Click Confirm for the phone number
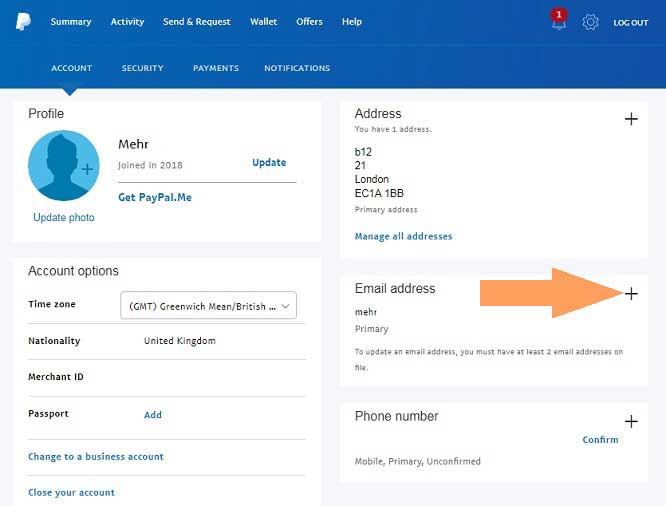The image size is (666, 506). pyautogui.click(x=600, y=440)
